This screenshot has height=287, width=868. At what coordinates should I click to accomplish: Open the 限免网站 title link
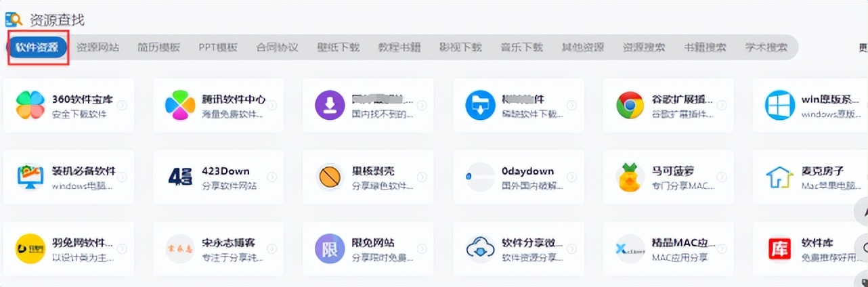coord(373,243)
